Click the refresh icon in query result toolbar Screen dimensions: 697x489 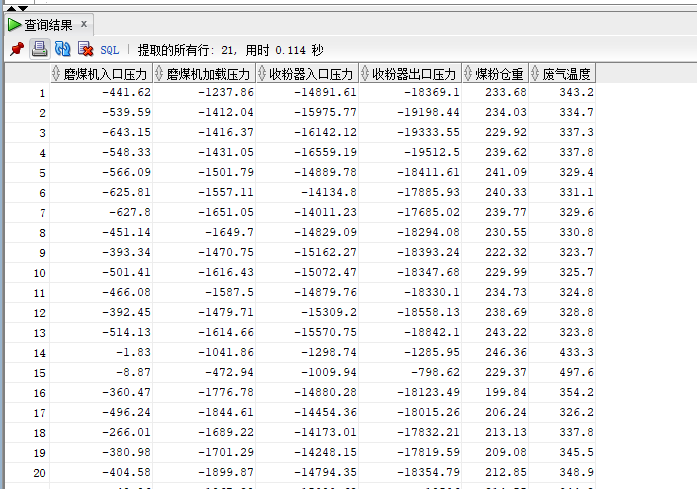[62, 49]
